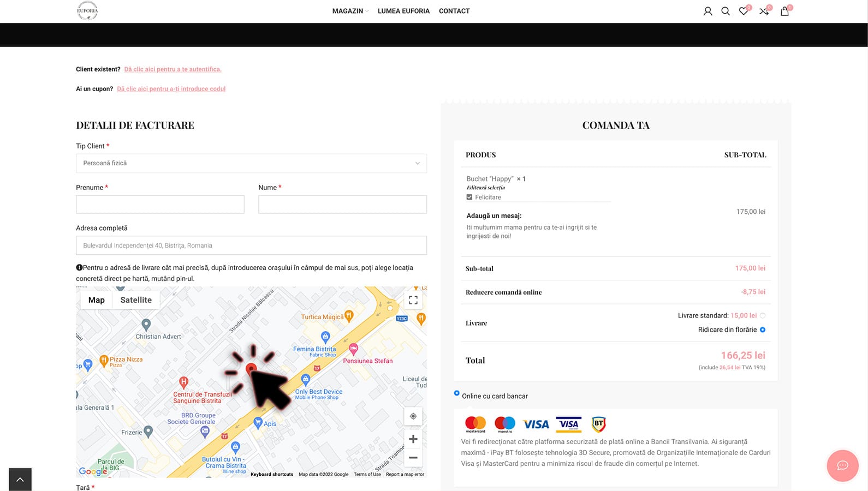Open the chat bubble widget

[842, 465]
